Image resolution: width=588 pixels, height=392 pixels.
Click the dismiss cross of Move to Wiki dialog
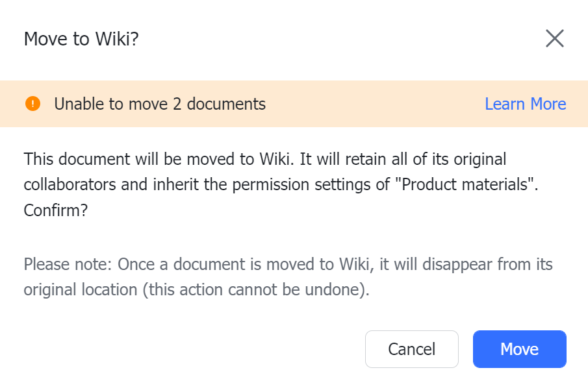pos(555,38)
